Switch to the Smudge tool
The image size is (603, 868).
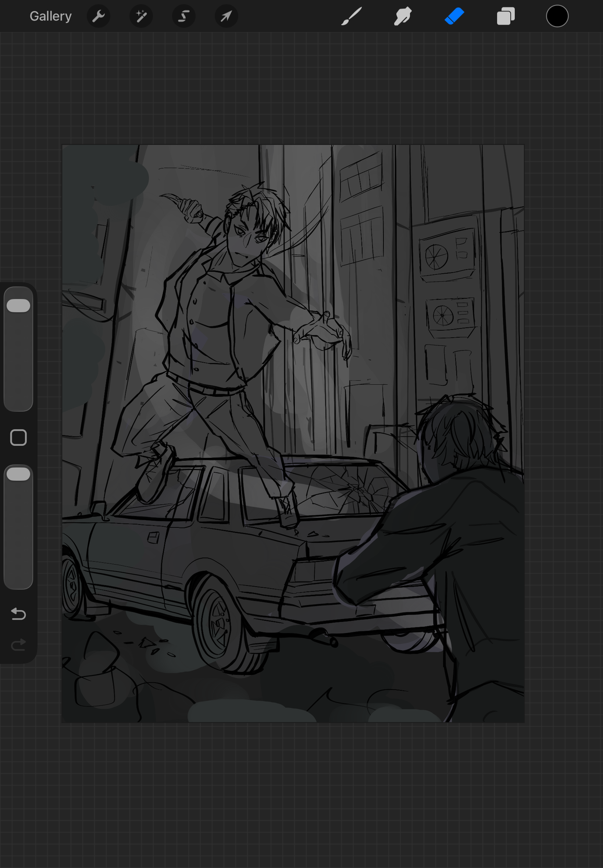point(402,16)
